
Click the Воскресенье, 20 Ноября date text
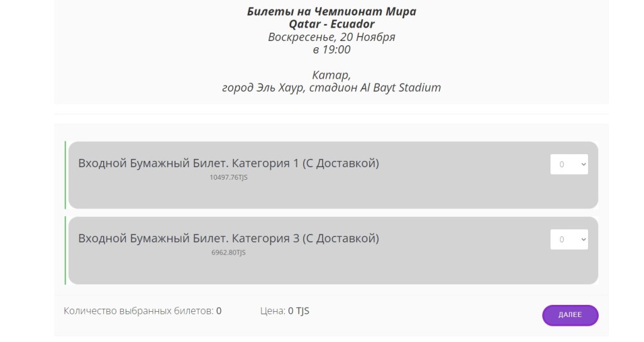331,36
